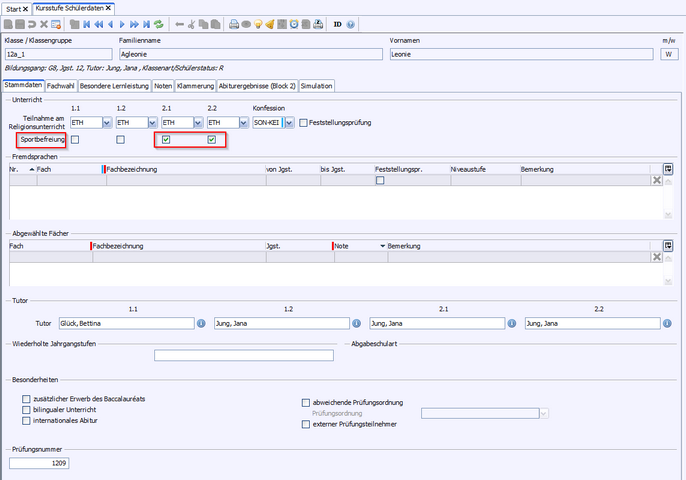Click the light bulb icon in toolbar
The image size is (686, 480).
coord(257,23)
